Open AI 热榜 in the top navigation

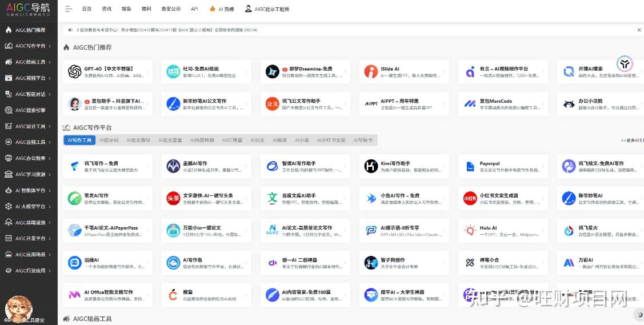point(222,9)
